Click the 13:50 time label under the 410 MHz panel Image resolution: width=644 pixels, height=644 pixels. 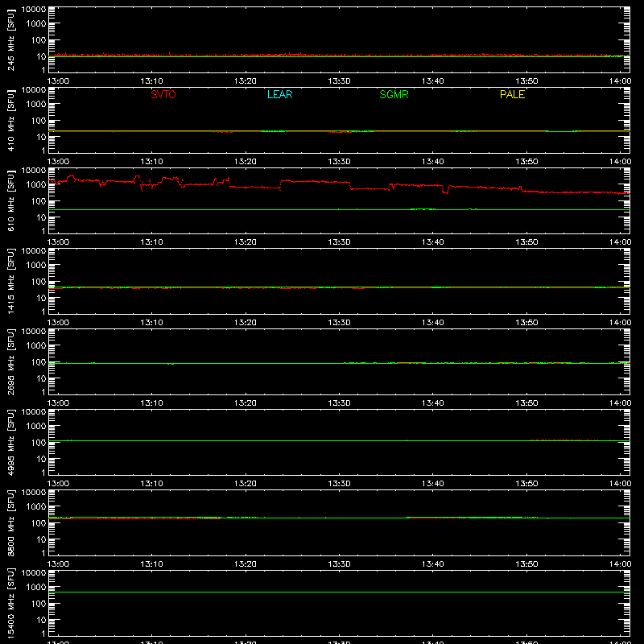coord(526,162)
